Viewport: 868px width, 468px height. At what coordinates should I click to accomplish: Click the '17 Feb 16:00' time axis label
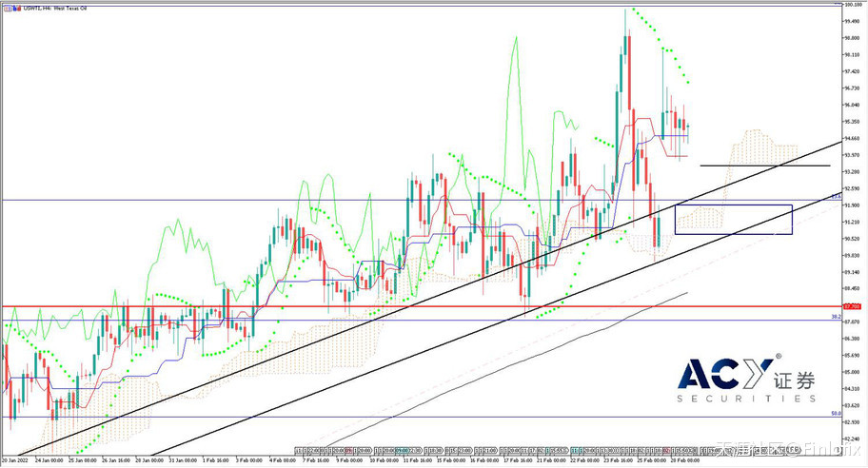(x=517, y=459)
